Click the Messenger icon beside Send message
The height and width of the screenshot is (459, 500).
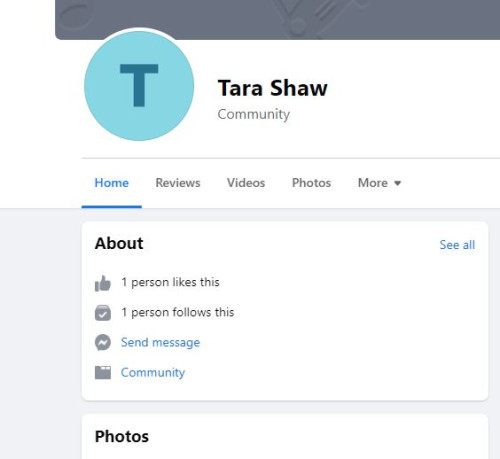[x=103, y=342]
